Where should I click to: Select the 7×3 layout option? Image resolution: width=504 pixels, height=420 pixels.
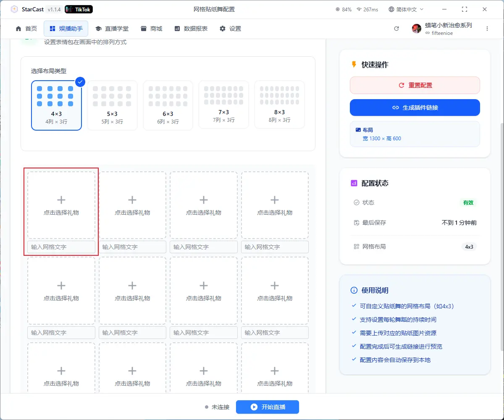coord(223,104)
